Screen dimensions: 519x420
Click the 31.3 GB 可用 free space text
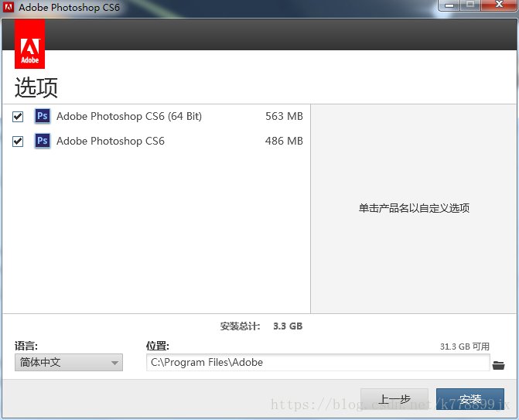465,347
